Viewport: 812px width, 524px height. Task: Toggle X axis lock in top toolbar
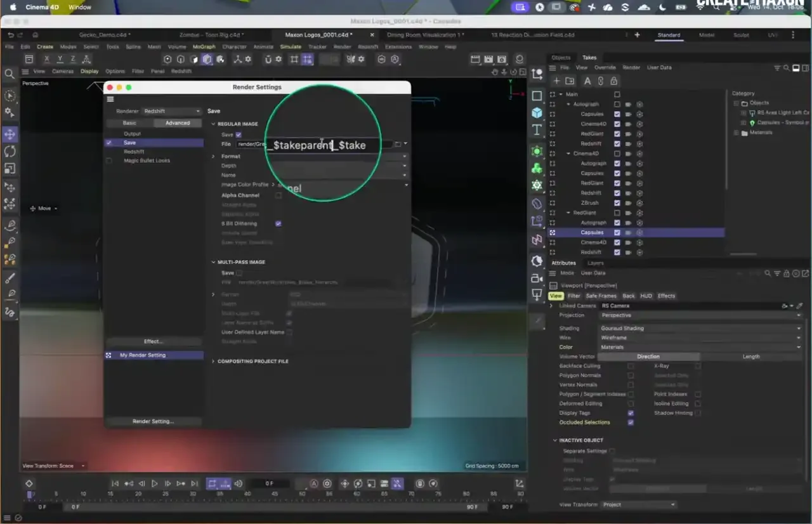point(46,59)
